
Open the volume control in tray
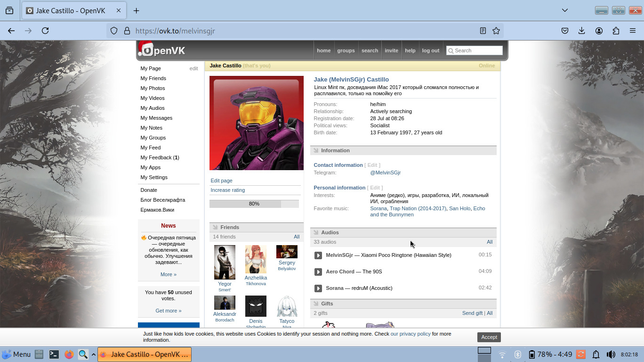point(611,354)
